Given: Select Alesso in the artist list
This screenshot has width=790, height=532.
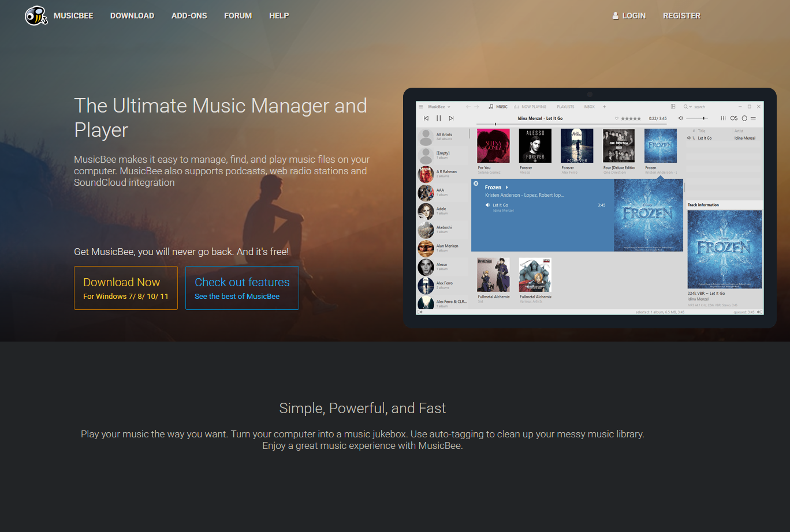Looking at the screenshot, I should 444,267.
